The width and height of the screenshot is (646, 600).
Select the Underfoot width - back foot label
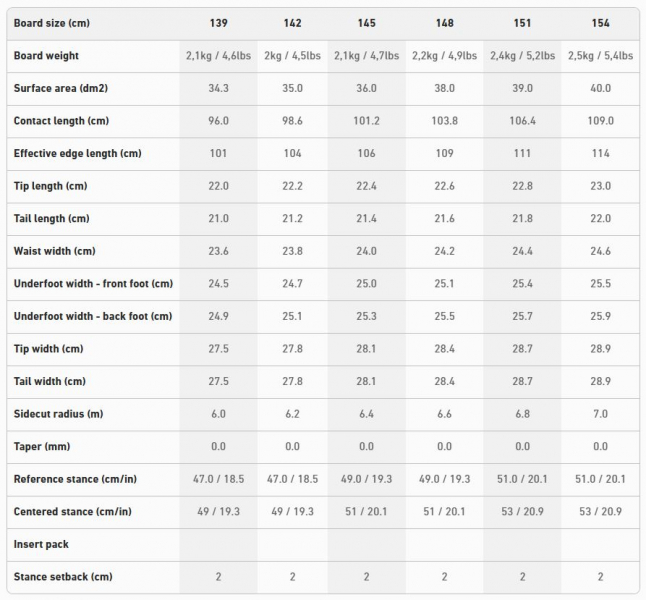click(x=93, y=316)
